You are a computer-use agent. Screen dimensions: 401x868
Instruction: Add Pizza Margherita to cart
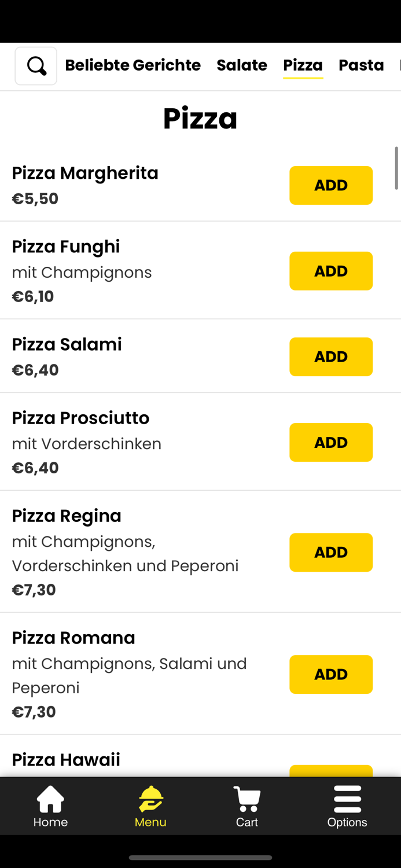pyautogui.click(x=331, y=185)
